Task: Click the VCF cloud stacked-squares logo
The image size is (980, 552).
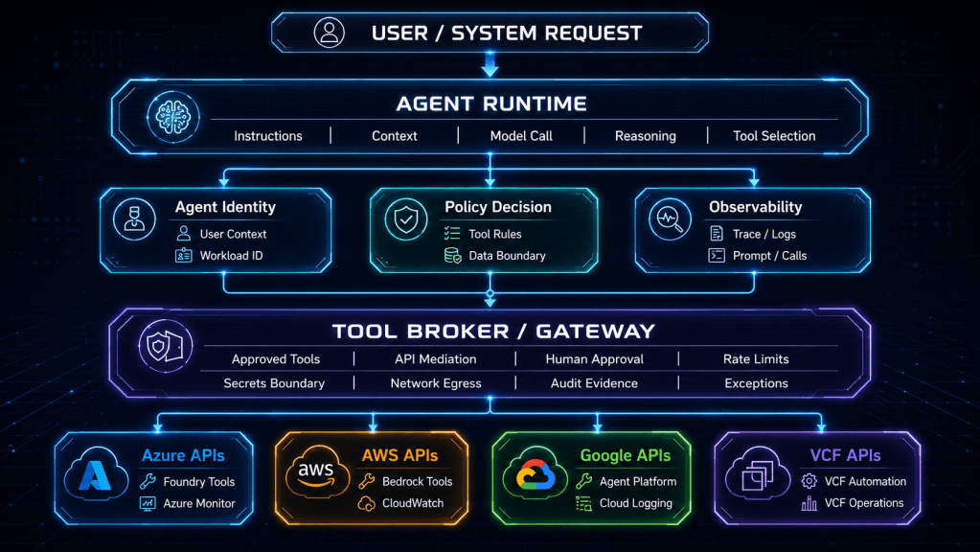Action: [757, 473]
